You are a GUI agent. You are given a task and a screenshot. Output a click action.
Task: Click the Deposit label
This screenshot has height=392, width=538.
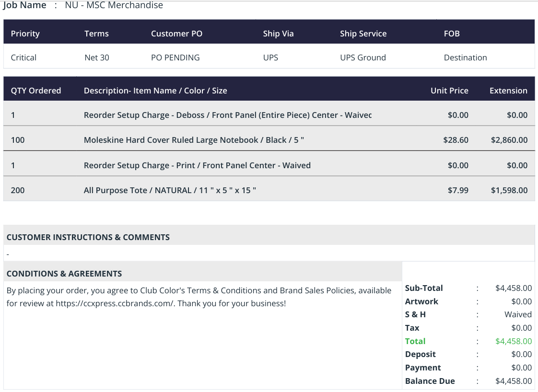(x=421, y=354)
